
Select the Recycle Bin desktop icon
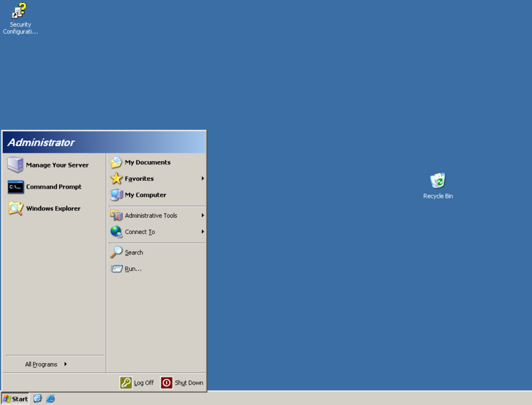pos(438,180)
